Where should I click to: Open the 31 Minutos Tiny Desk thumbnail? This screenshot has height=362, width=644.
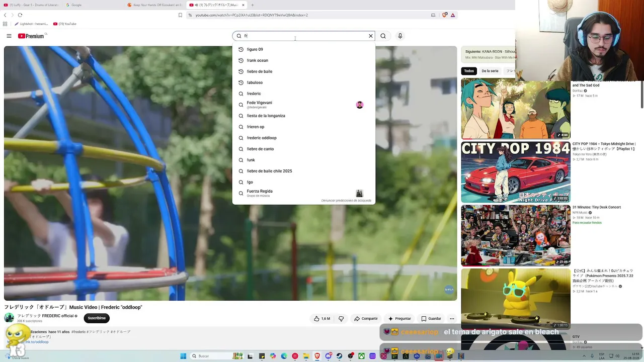click(516, 235)
